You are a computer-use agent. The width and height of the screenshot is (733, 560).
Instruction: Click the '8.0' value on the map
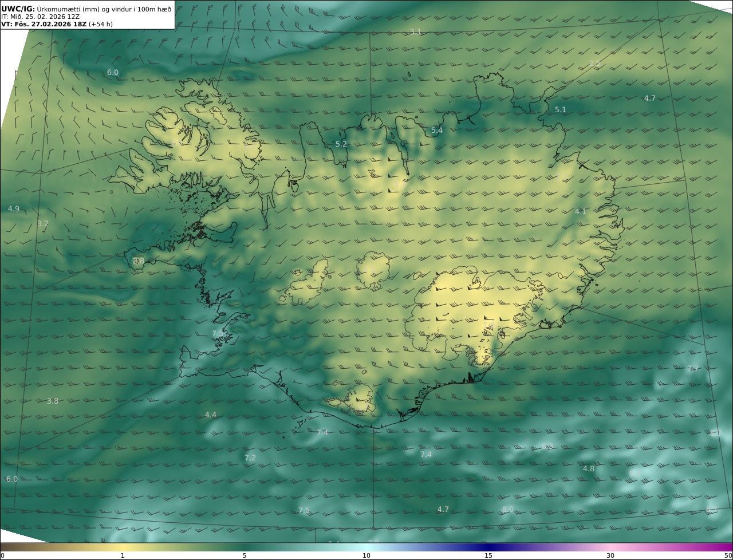508,510
